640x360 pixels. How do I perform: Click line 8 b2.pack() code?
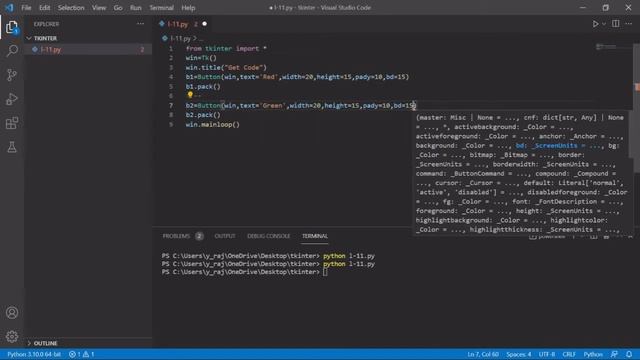pyautogui.click(x=203, y=115)
